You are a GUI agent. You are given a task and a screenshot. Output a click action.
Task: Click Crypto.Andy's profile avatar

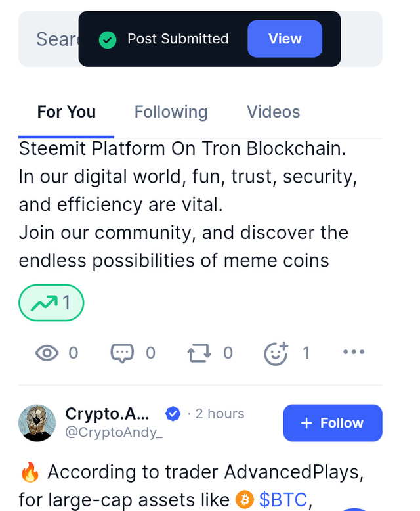tap(37, 422)
